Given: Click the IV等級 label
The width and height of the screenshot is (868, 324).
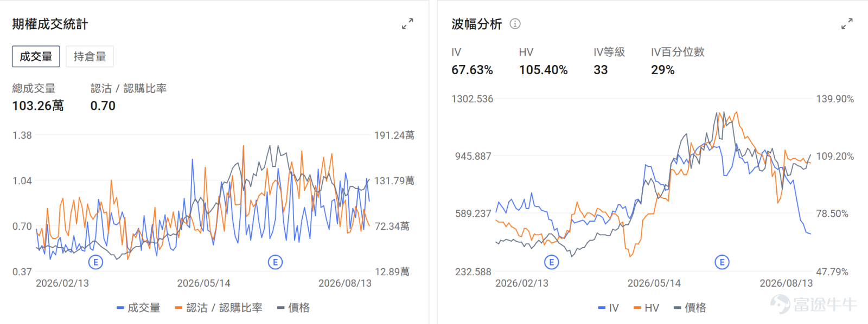Looking at the screenshot, I should coord(609,52).
